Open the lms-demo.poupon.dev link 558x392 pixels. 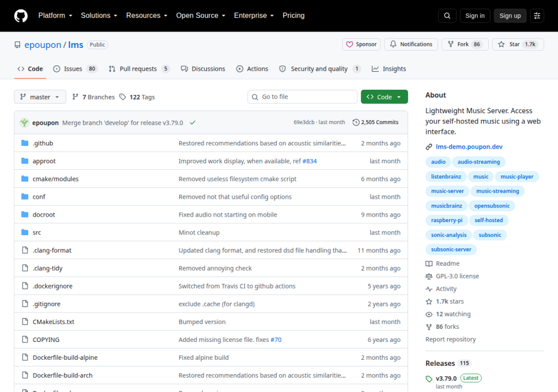[x=469, y=146]
